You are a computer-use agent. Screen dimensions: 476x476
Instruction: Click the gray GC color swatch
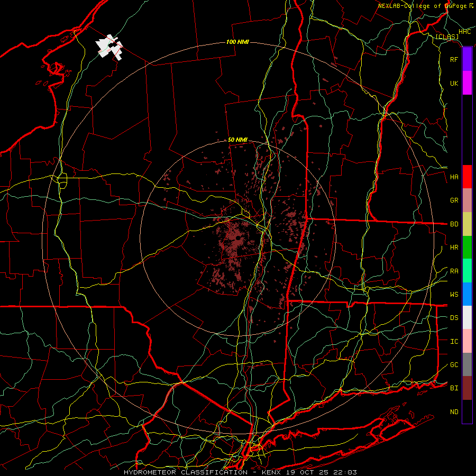pyautogui.click(x=467, y=364)
